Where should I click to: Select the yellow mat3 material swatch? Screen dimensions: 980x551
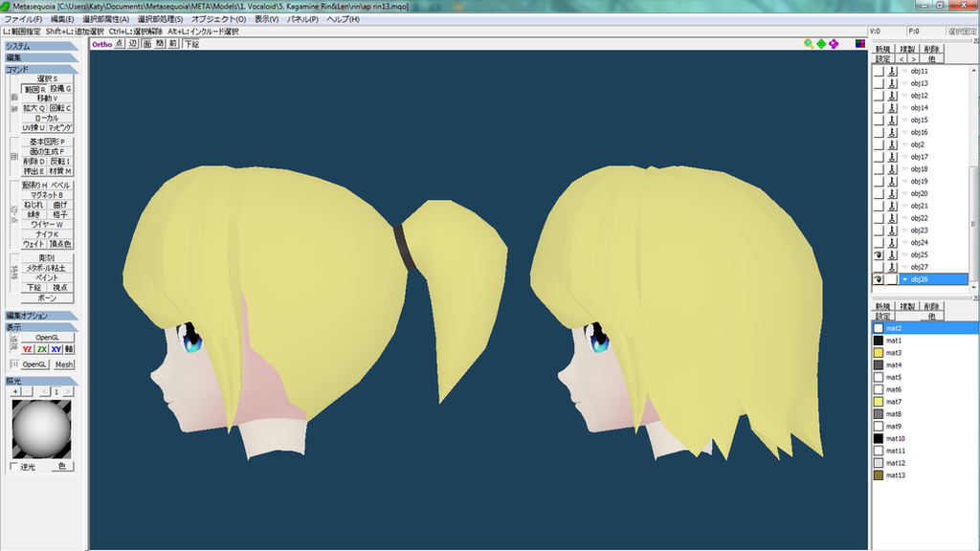[879, 353]
